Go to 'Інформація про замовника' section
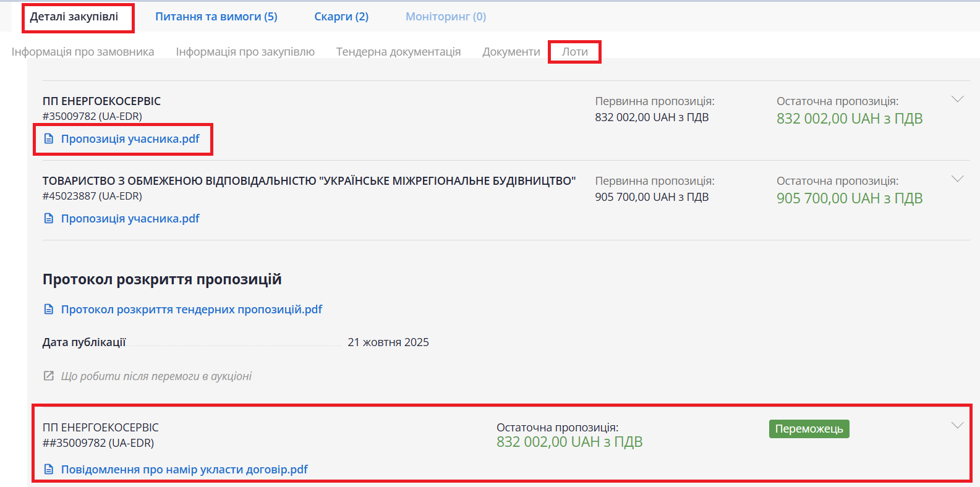 tap(83, 52)
